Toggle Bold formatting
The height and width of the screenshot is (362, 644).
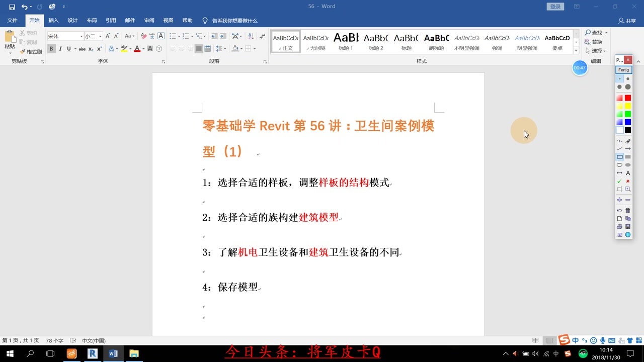click(x=51, y=49)
